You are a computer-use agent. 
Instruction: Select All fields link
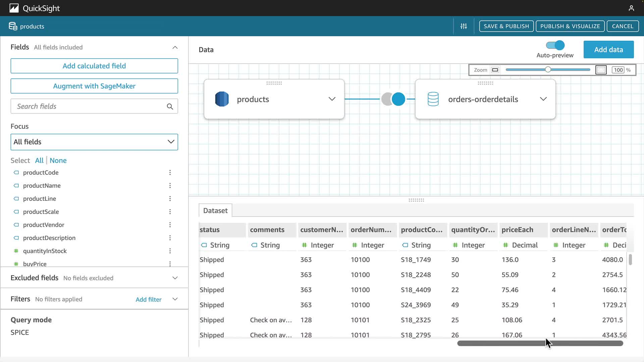tap(39, 161)
